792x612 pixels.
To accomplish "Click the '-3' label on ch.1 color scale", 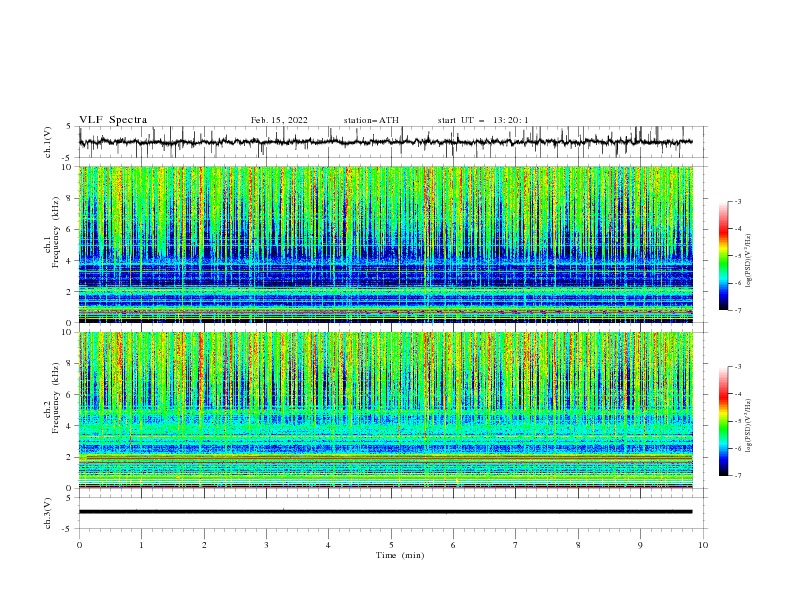I will coord(738,202).
